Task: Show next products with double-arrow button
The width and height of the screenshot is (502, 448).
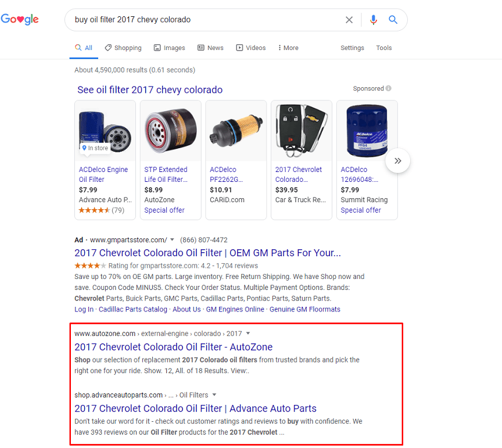Action: tap(397, 161)
